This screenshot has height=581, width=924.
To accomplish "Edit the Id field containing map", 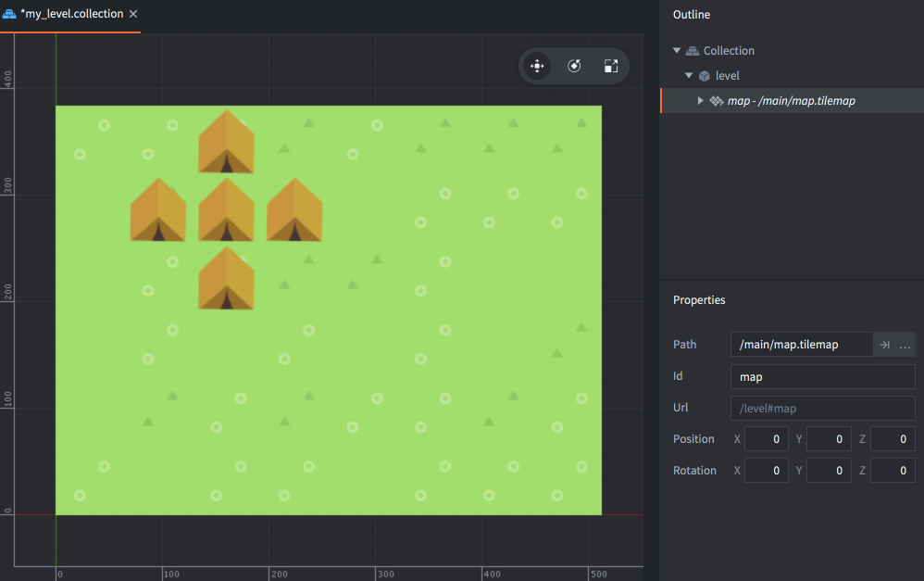I will coord(822,376).
